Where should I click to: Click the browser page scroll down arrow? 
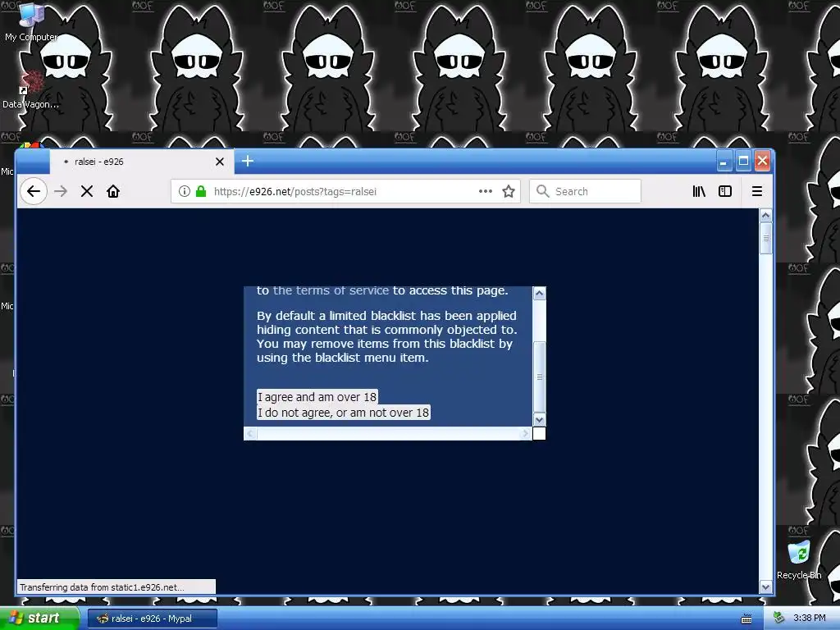click(766, 587)
